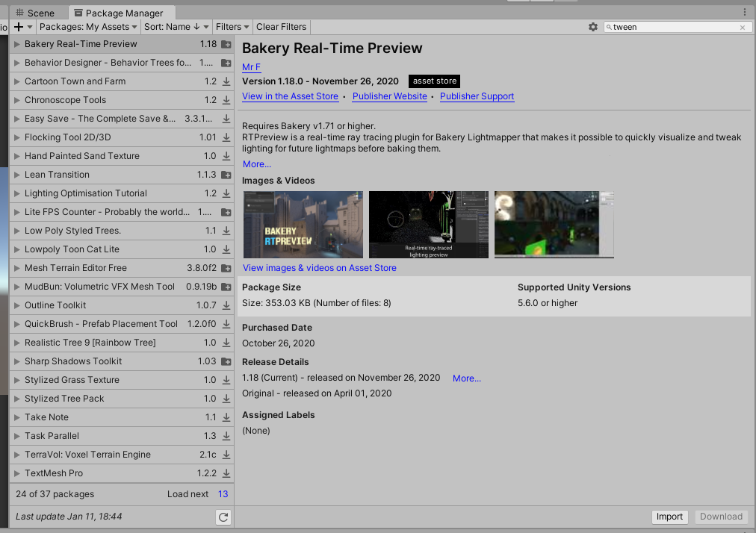Screen dimensions: 756x533
Task: Click download icon for Lowpoly Toon Cat Lite
Action: (226, 249)
